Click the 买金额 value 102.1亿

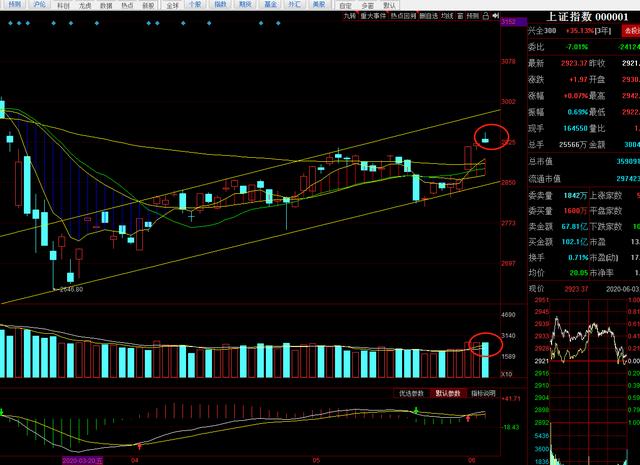[574, 242]
